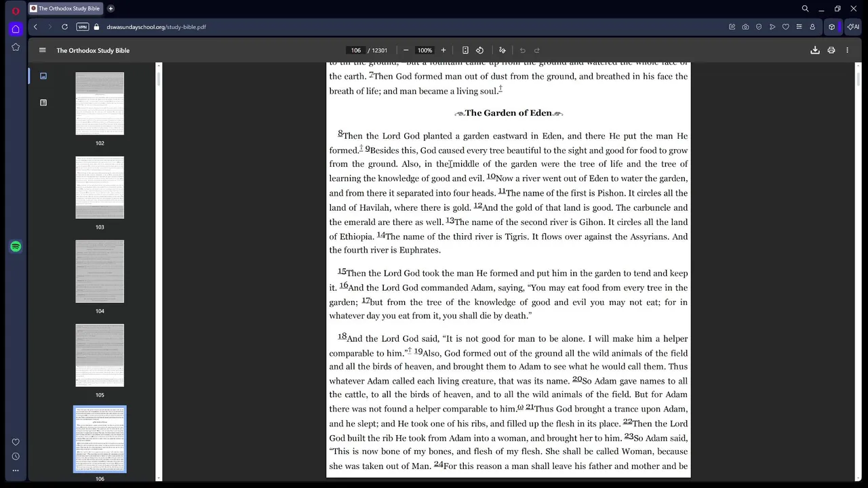Image resolution: width=868 pixels, height=488 pixels.
Task: Open the account profile icon
Action: click(x=812, y=27)
